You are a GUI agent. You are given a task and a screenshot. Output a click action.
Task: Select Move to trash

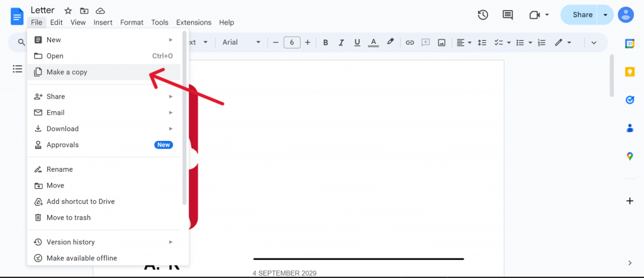(x=104, y=218)
